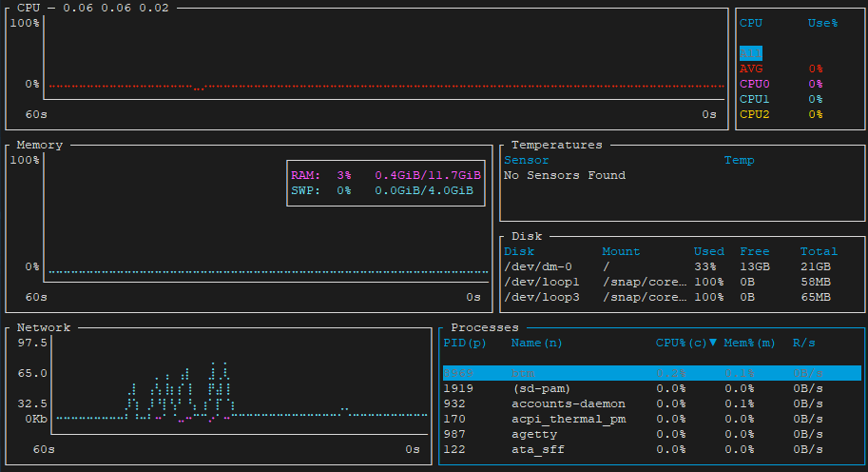This screenshot has width=868, height=472.
Task: Focus the Network widget title
Action: pyautogui.click(x=44, y=327)
